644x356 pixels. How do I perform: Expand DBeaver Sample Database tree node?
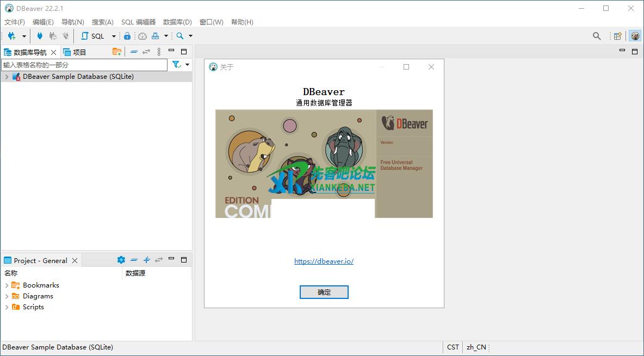(7, 77)
